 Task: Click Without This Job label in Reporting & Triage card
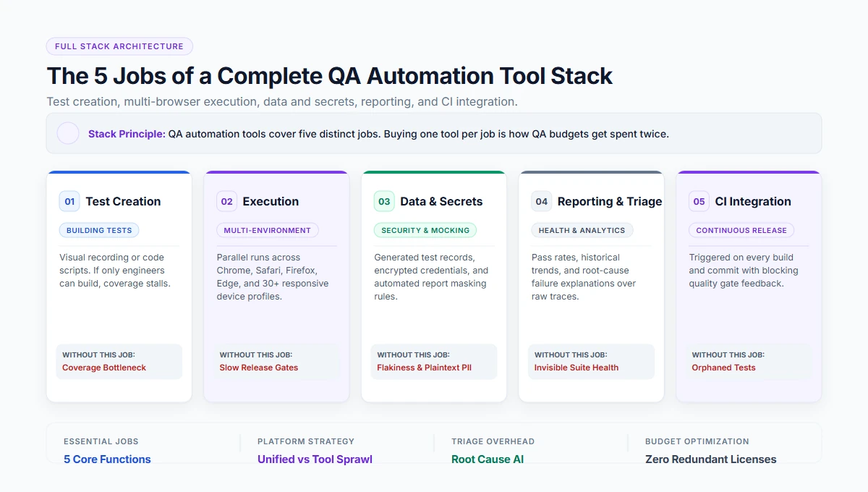click(571, 355)
